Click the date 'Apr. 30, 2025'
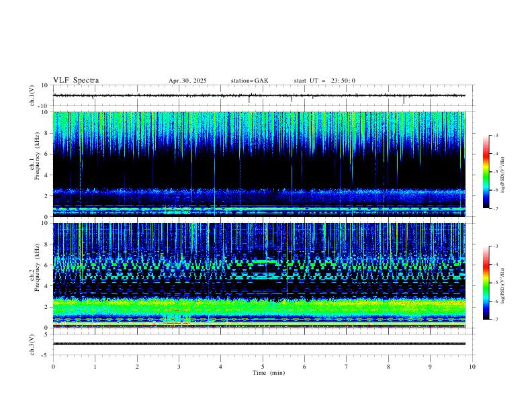 tap(187, 81)
